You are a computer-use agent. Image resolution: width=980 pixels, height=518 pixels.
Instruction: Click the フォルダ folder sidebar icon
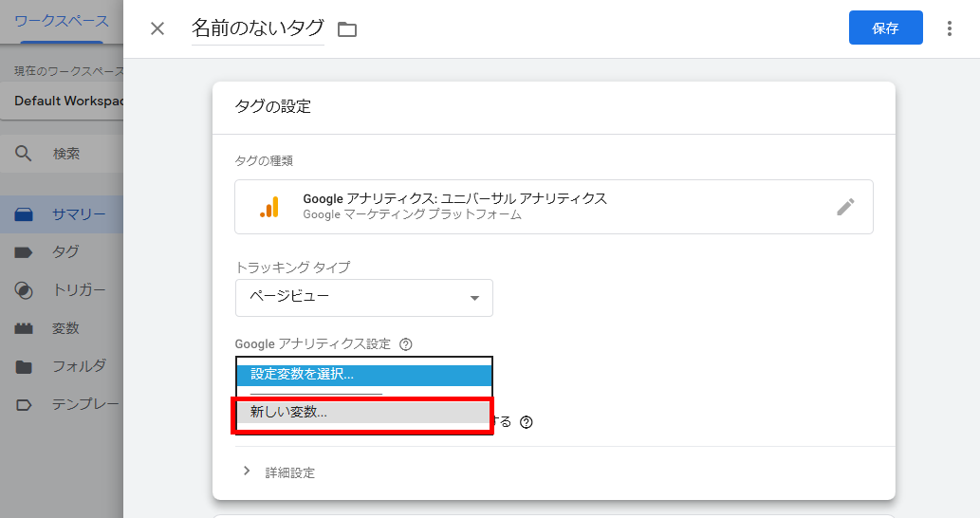coord(23,367)
